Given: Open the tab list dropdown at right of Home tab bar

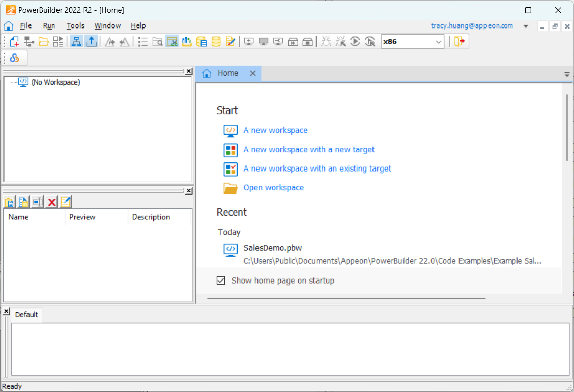Looking at the screenshot, I should tap(567, 74).
